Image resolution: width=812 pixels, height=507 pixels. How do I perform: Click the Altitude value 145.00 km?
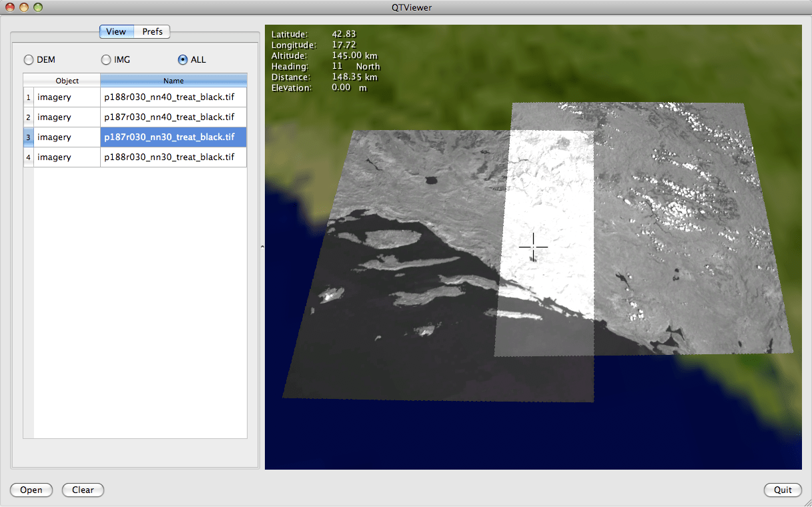(354, 55)
